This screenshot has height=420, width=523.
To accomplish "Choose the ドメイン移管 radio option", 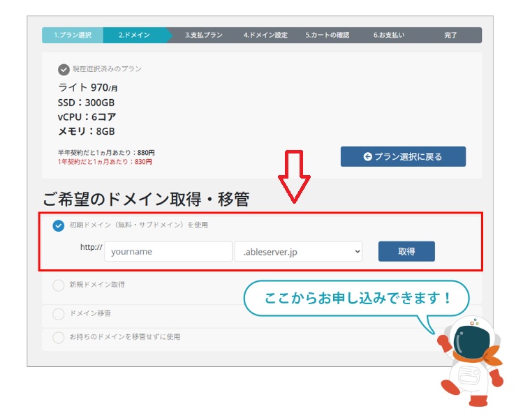I will tap(59, 314).
